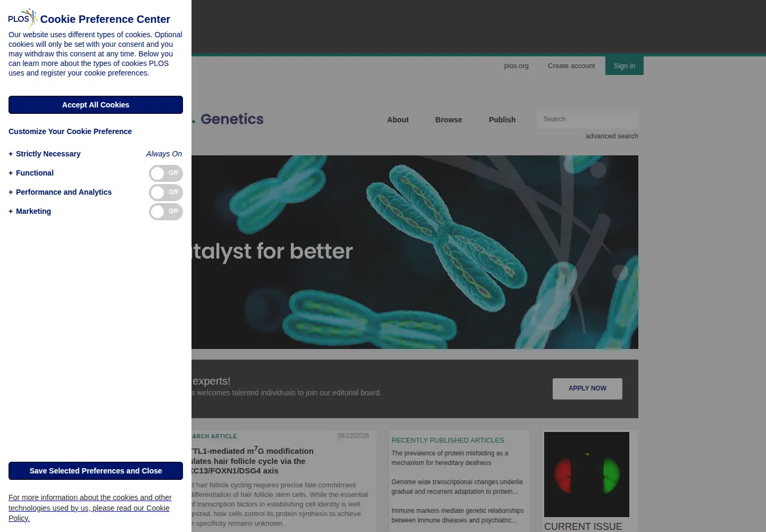Click the current issue cover thumbnail
This screenshot has width=766, height=532.
coord(587,475)
